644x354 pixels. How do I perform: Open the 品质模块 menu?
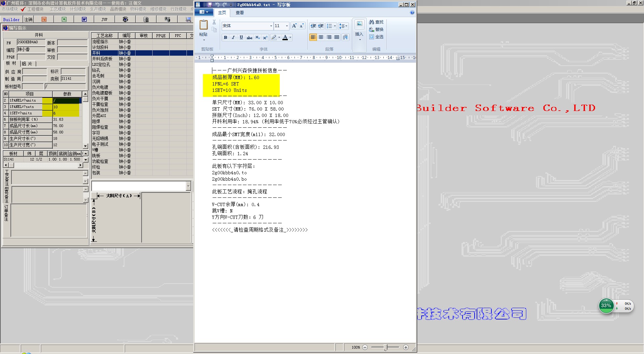pyautogui.click(x=118, y=9)
